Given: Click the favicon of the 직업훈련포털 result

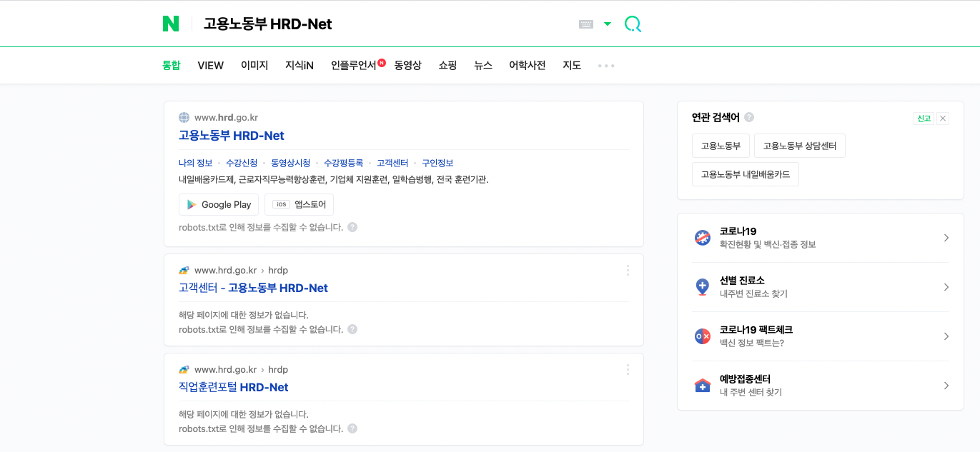Looking at the screenshot, I should (184, 370).
